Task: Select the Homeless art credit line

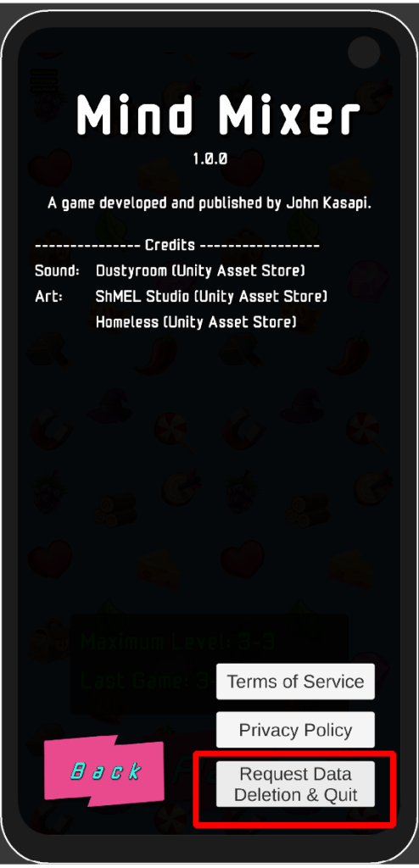Action: coord(196,321)
